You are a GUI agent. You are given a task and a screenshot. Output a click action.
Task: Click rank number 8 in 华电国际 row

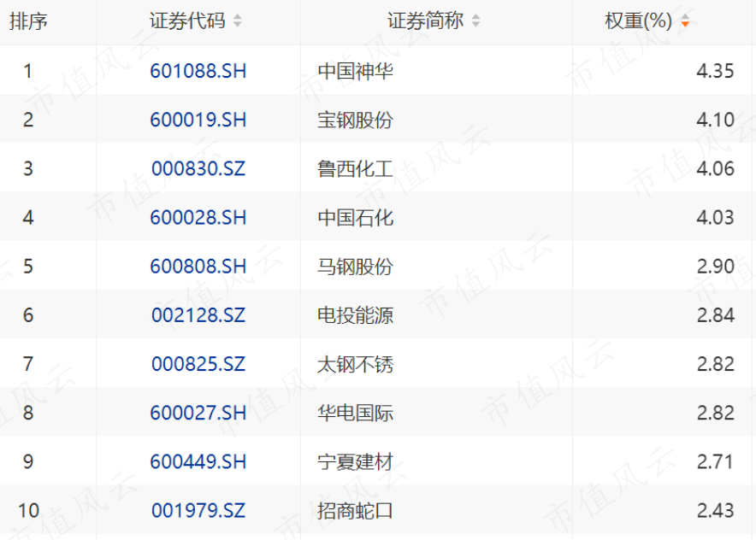click(x=28, y=413)
